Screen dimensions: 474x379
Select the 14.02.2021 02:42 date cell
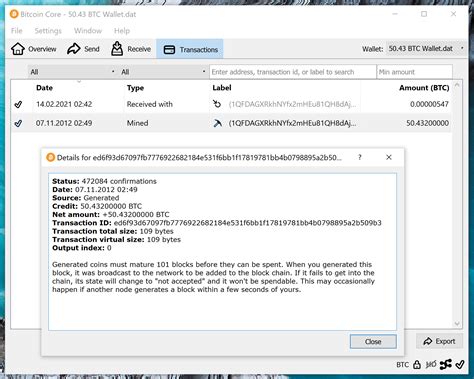(x=64, y=104)
